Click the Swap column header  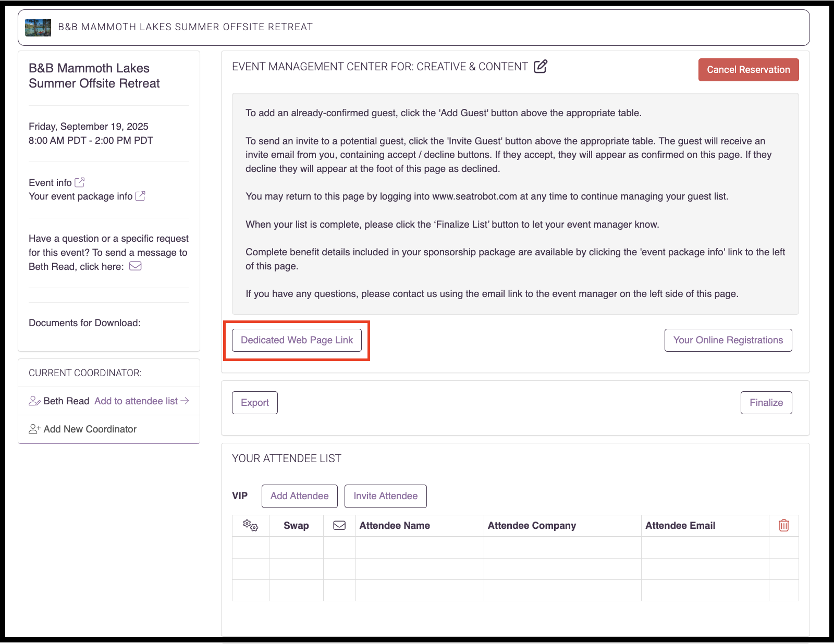tap(296, 526)
